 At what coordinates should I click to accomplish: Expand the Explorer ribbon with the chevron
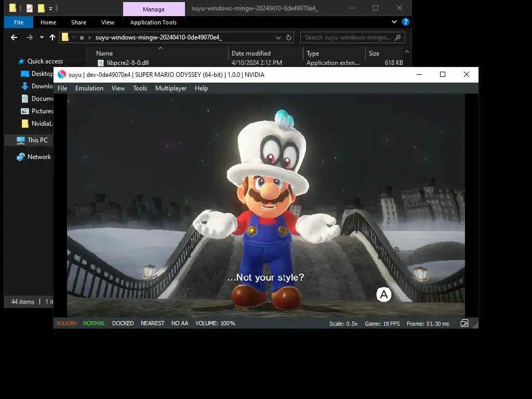tap(394, 22)
